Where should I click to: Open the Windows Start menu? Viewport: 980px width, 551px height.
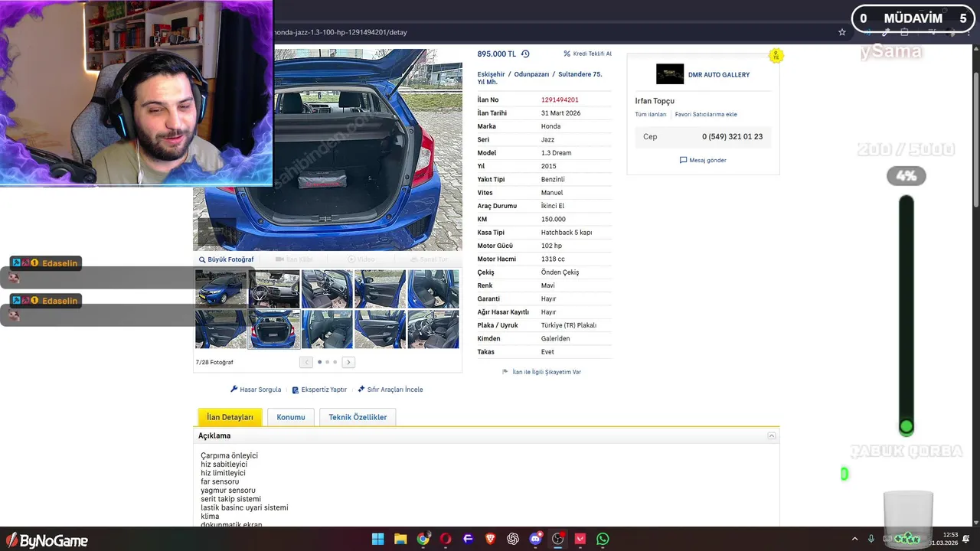click(x=378, y=539)
